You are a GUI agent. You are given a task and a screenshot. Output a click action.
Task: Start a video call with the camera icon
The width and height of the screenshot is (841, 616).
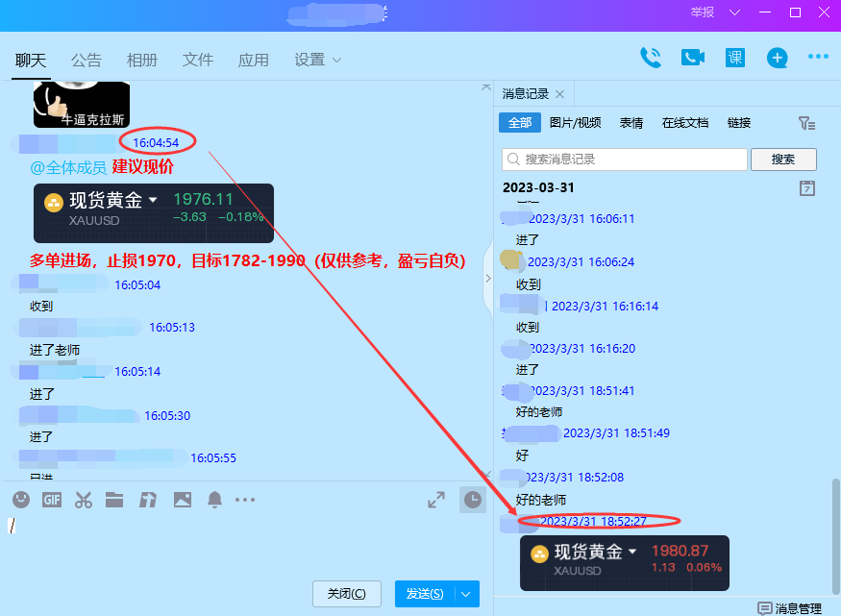click(x=692, y=58)
